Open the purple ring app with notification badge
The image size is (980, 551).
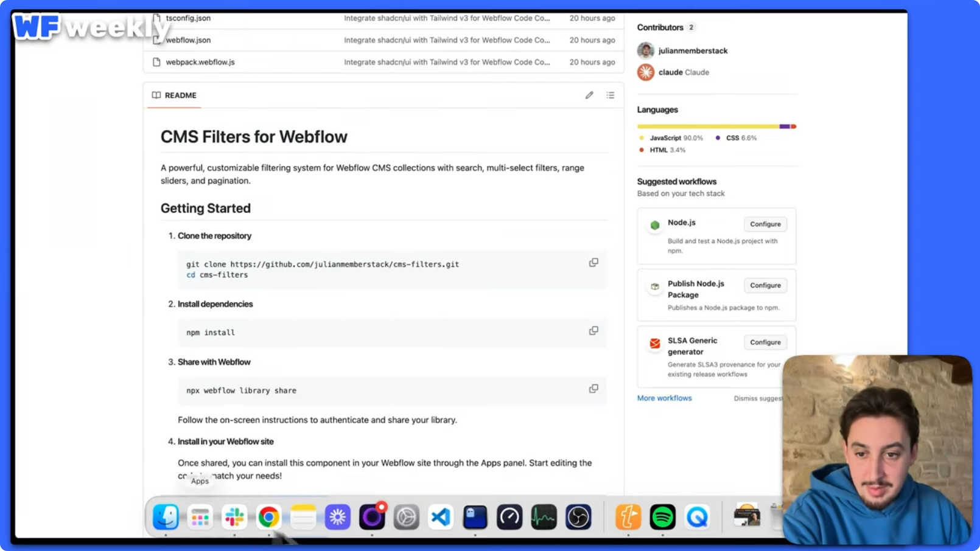[372, 517]
